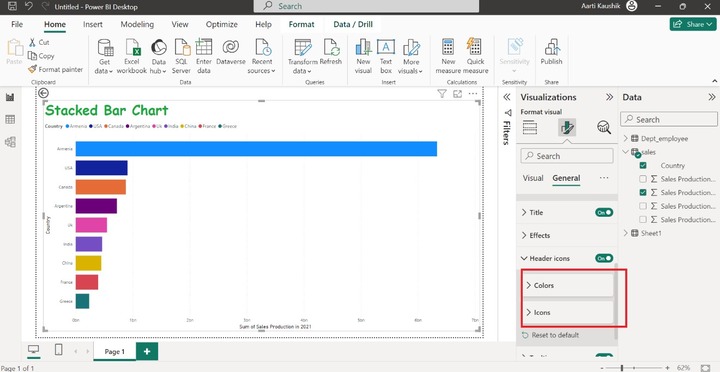Expand the Filters pane
Viewport: 720px width, 372px height.
(507, 97)
